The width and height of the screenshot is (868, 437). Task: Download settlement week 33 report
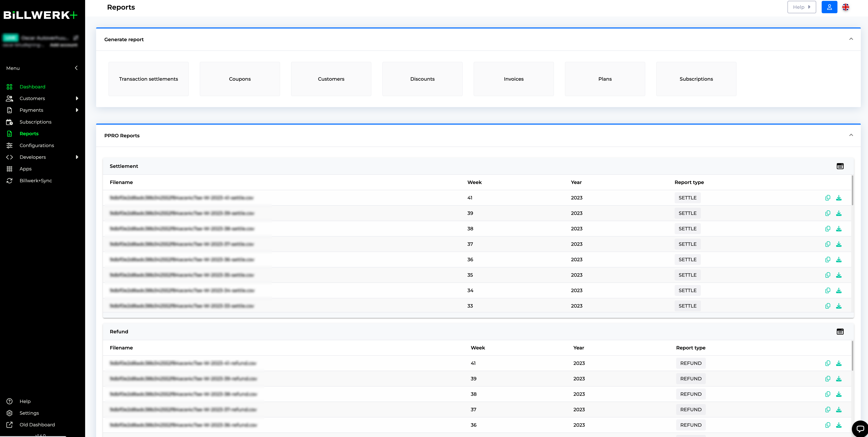839,306
